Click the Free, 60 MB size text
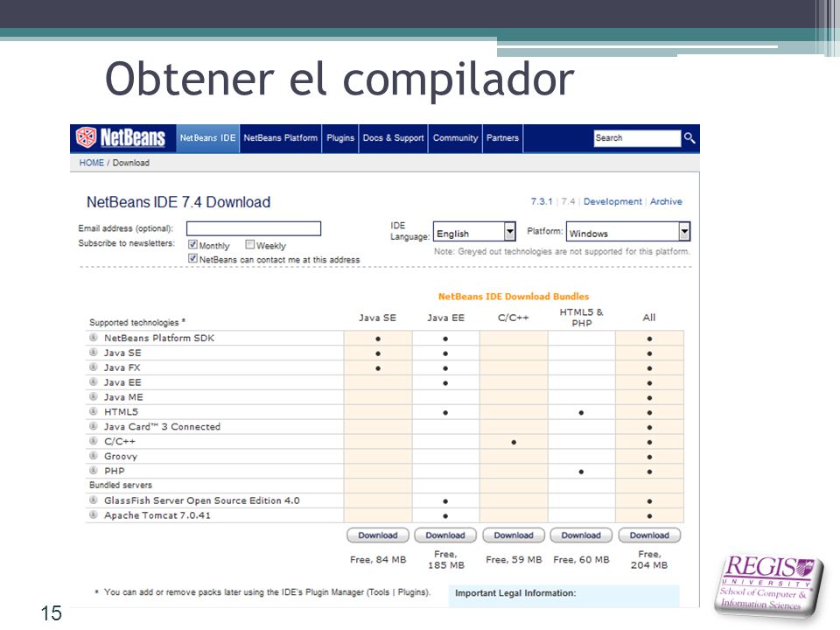The height and width of the screenshot is (630, 840). (x=581, y=560)
